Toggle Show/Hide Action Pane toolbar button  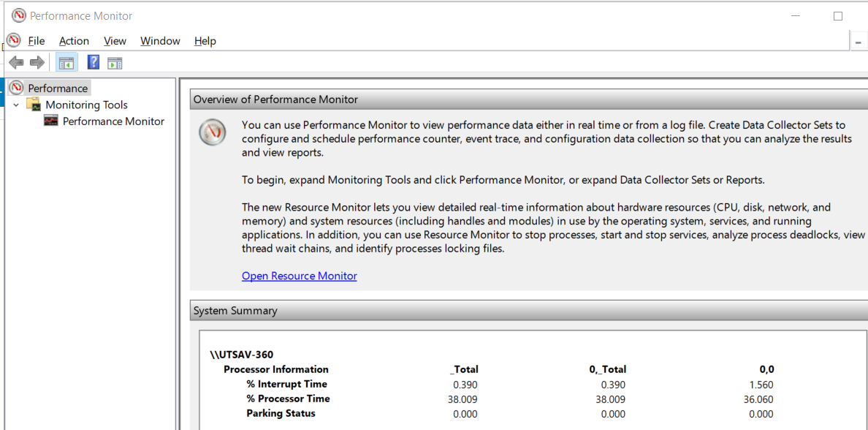[115, 63]
